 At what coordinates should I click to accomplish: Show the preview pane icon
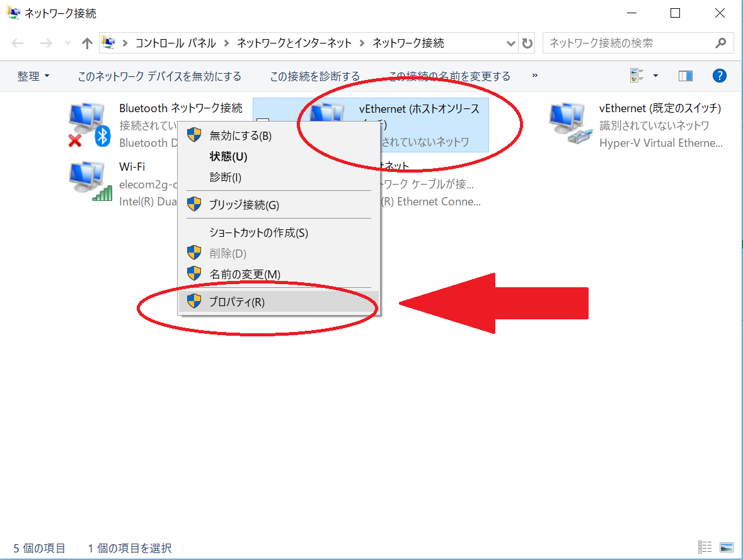click(685, 76)
